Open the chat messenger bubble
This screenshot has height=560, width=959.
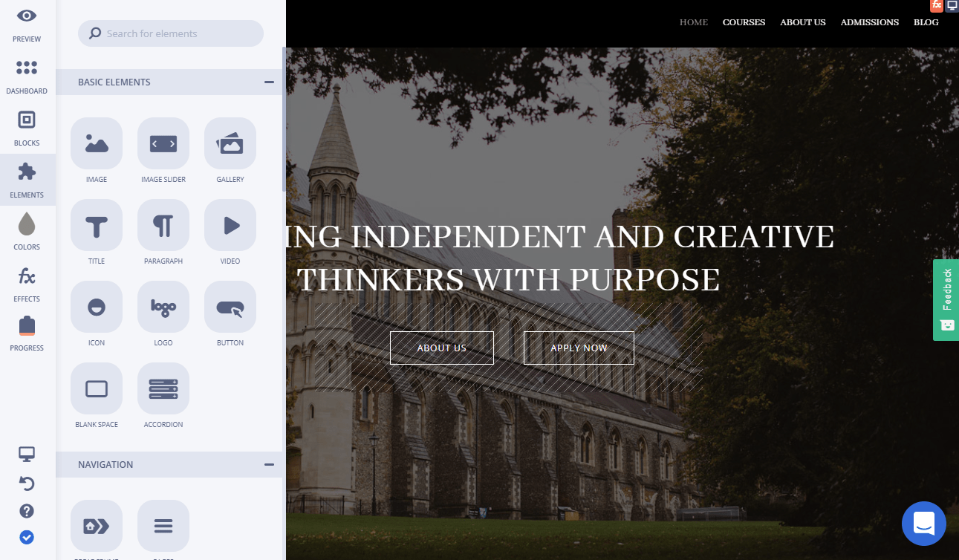tap(924, 524)
